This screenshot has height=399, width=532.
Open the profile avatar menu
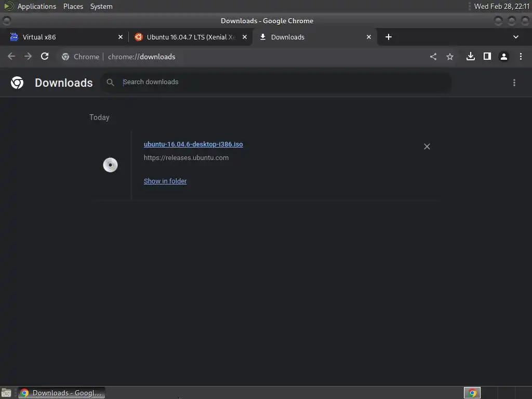coord(504,56)
